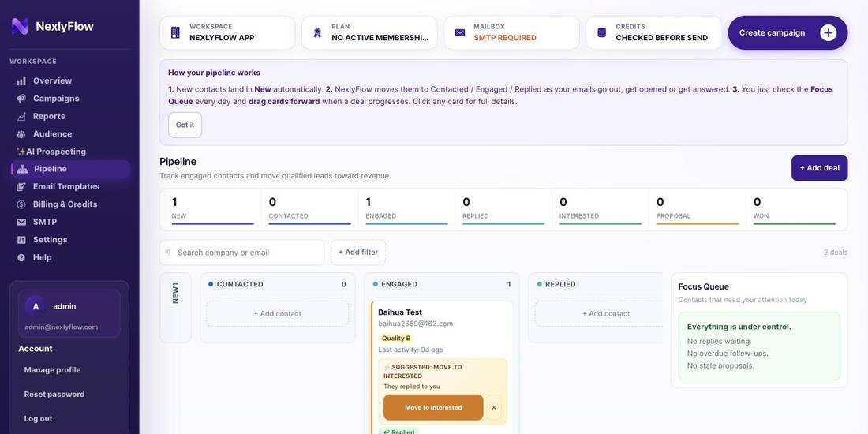This screenshot has height=434, width=868.
Task: Click the Audience people icon
Action: pos(21,134)
